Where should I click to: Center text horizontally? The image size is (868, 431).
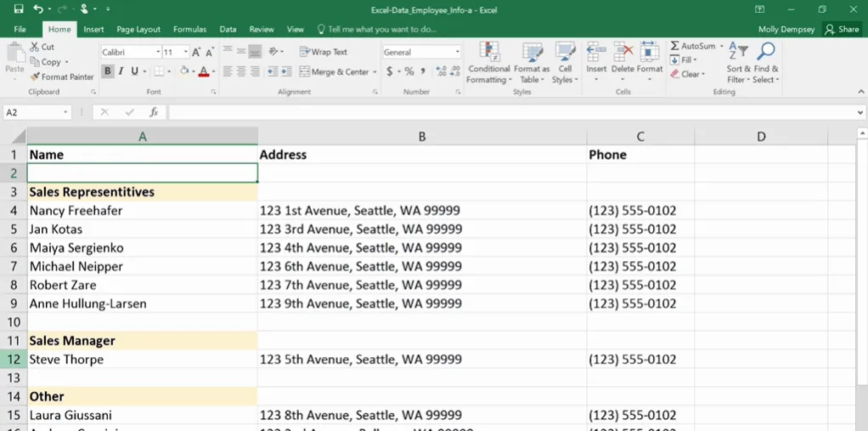click(241, 71)
